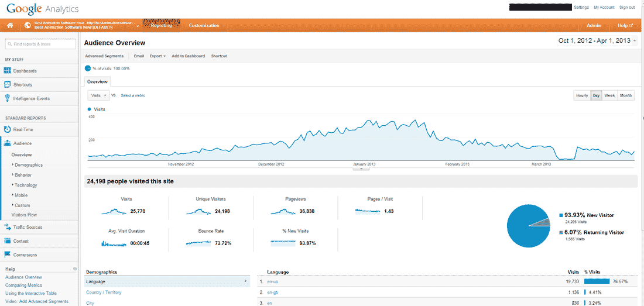Open Intelligence Events icon in sidebar

coord(8,98)
